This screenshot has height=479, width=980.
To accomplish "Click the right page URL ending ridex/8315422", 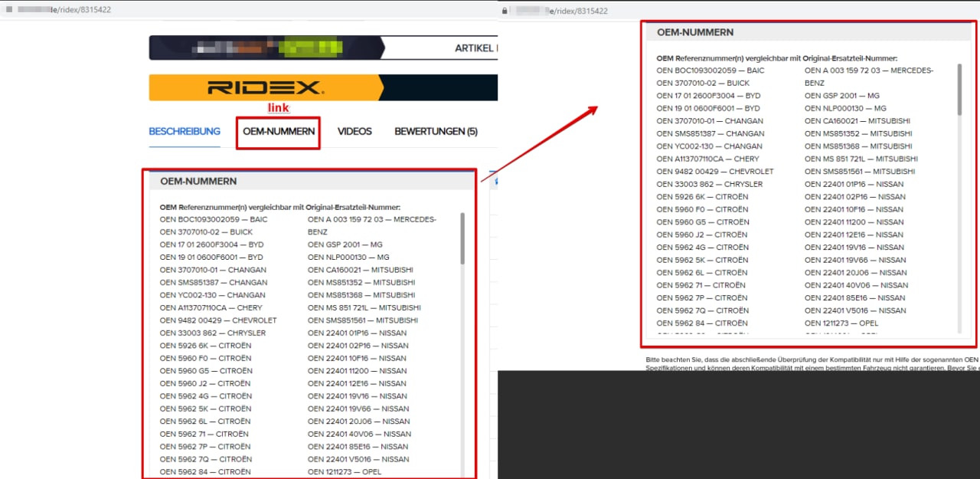I will click(561, 11).
